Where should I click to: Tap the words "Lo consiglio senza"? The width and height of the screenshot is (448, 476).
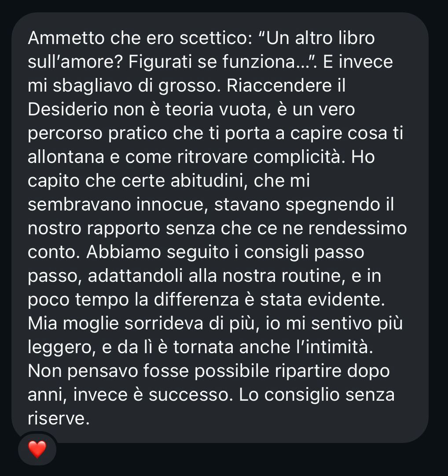point(317,395)
